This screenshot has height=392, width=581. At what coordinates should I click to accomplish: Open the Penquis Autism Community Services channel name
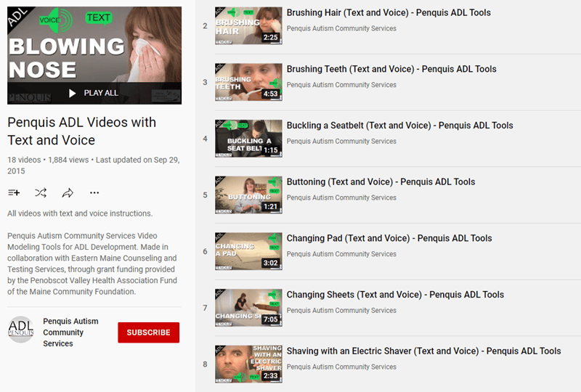click(70, 332)
